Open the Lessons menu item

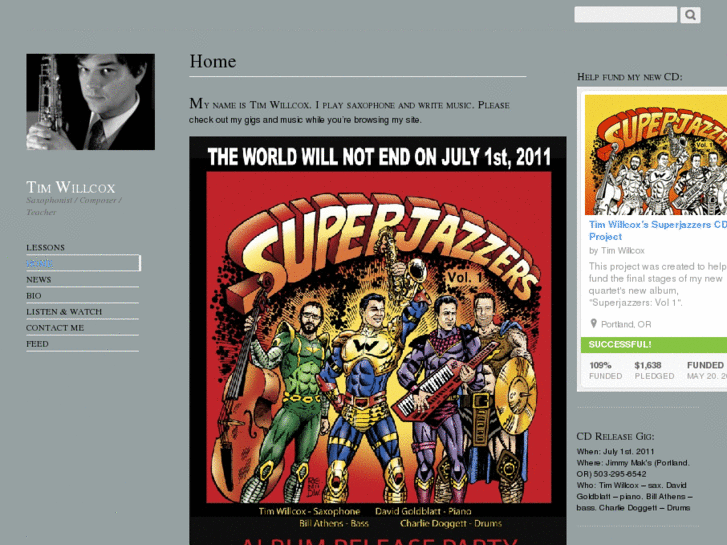pyautogui.click(x=45, y=247)
